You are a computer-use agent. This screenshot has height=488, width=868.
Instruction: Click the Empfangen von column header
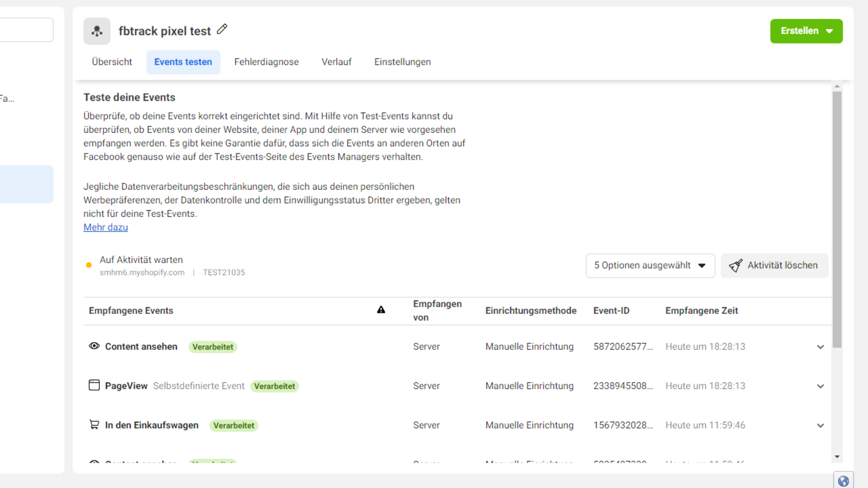point(437,311)
